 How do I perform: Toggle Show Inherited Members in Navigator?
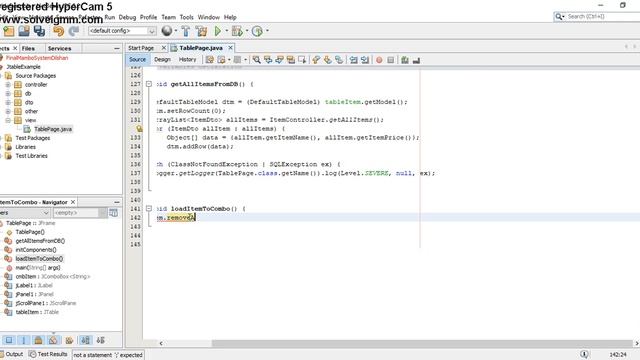tap(9, 340)
